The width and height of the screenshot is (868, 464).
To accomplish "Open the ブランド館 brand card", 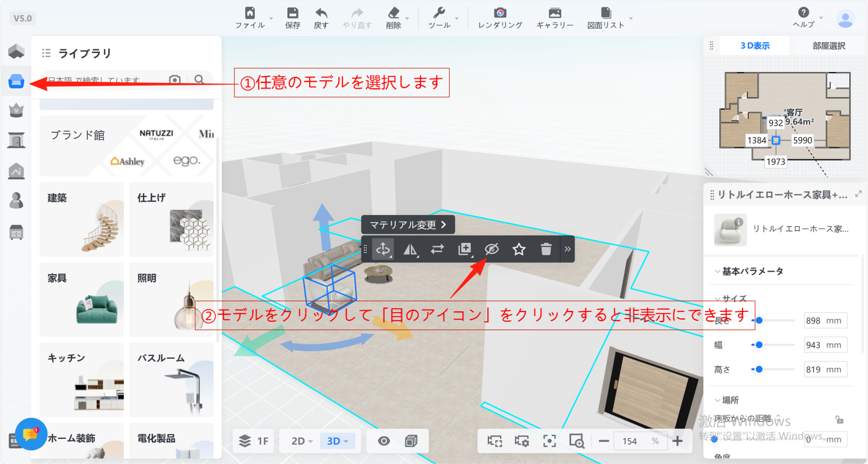I will [x=126, y=146].
